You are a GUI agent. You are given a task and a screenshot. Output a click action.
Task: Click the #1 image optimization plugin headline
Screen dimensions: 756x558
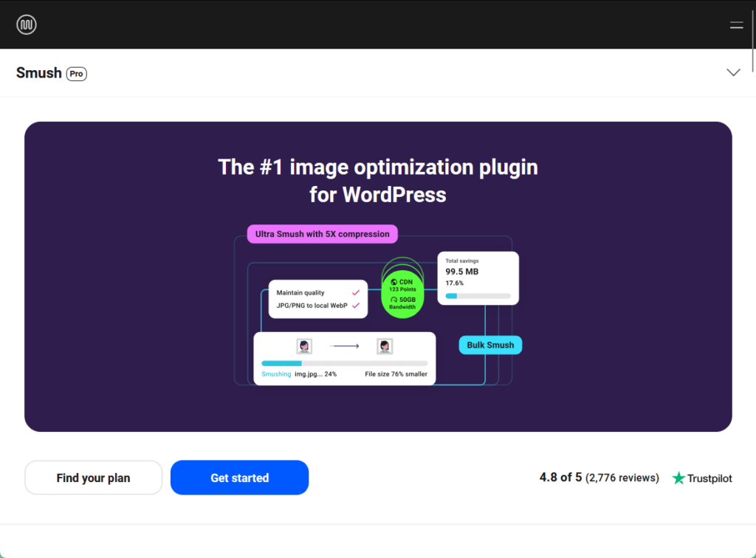378,181
